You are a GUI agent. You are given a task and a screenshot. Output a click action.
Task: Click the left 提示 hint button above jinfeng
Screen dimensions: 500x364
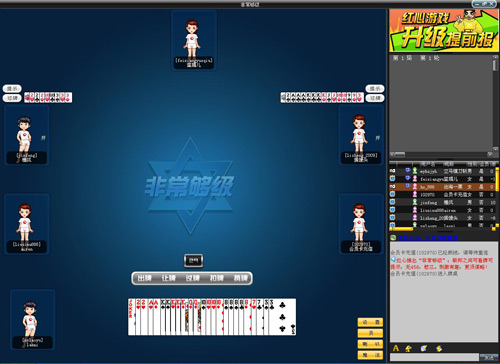click(12, 89)
